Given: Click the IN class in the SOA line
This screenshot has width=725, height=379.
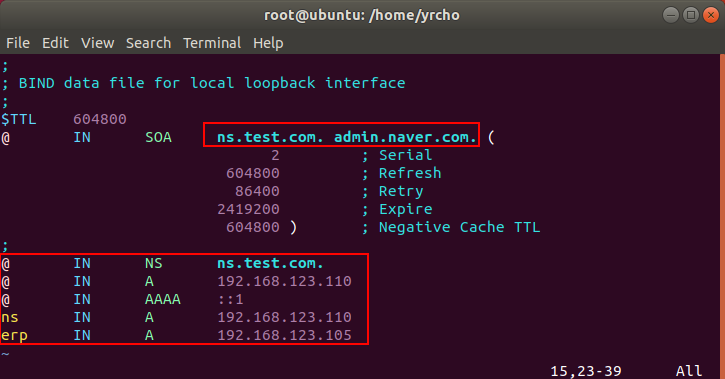Looking at the screenshot, I should (x=82, y=137).
